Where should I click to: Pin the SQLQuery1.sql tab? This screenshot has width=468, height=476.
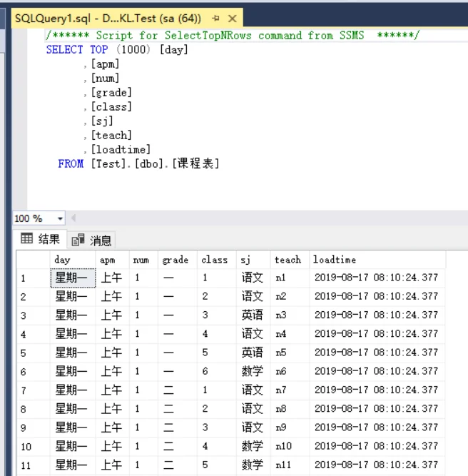tap(215, 19)
